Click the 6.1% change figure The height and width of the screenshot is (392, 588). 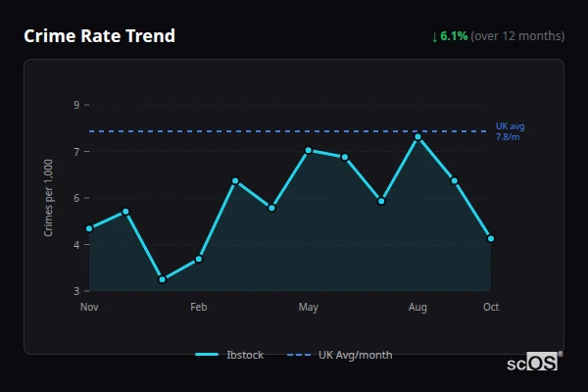click(x=454, y=36)
